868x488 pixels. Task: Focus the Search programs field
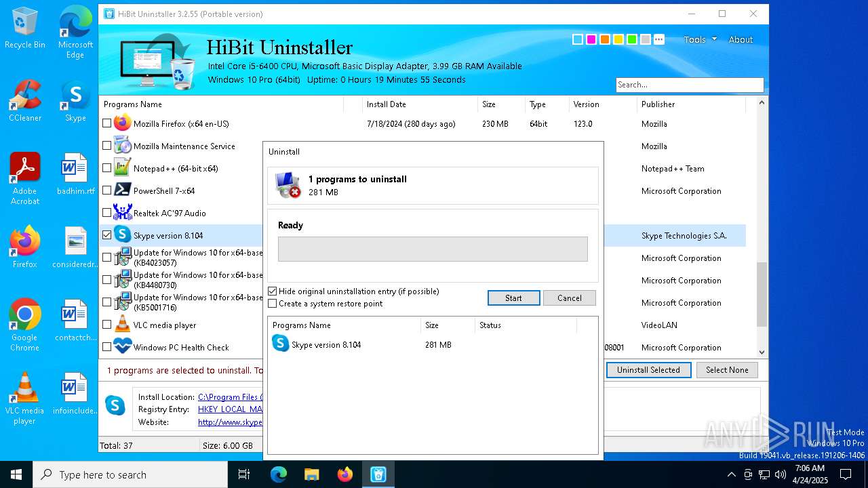tap(690, 85)
